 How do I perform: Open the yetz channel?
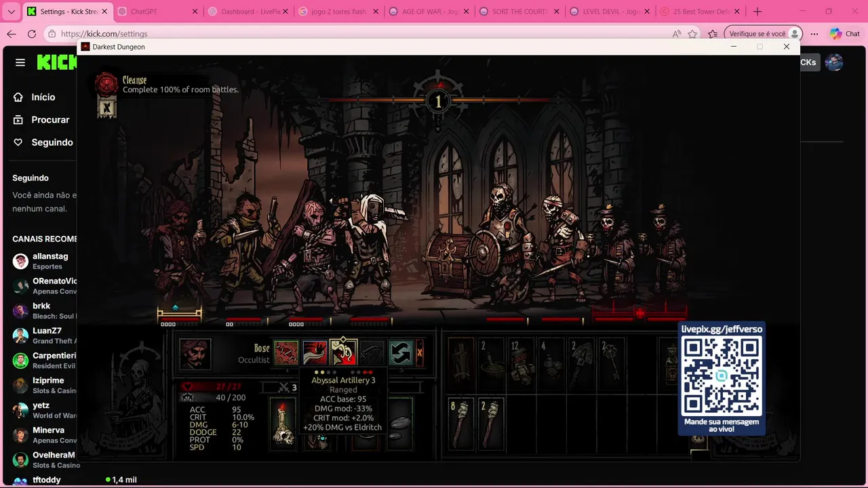coord(45,410)
